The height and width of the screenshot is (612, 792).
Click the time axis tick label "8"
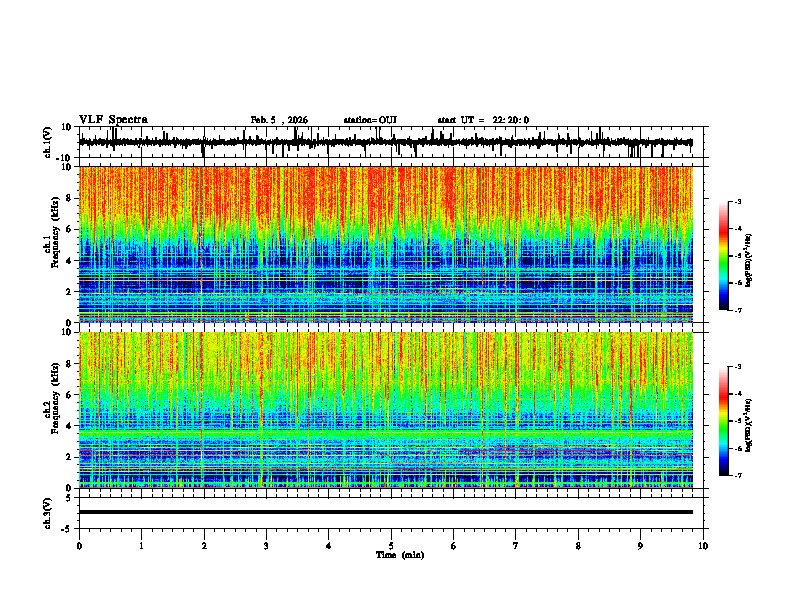578,546
